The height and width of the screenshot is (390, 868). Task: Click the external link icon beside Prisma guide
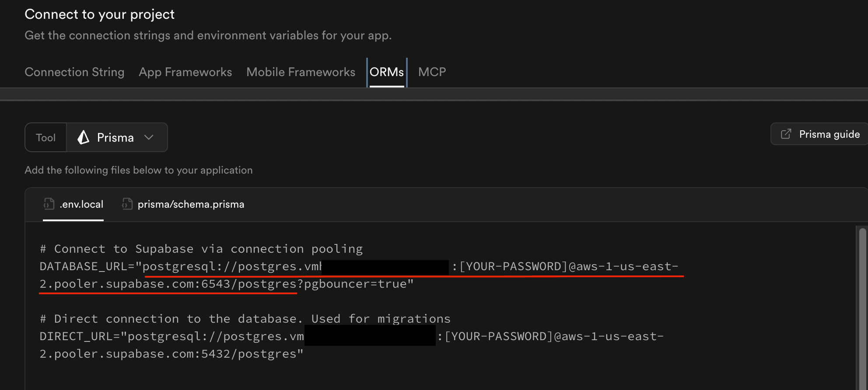[786, 134]
